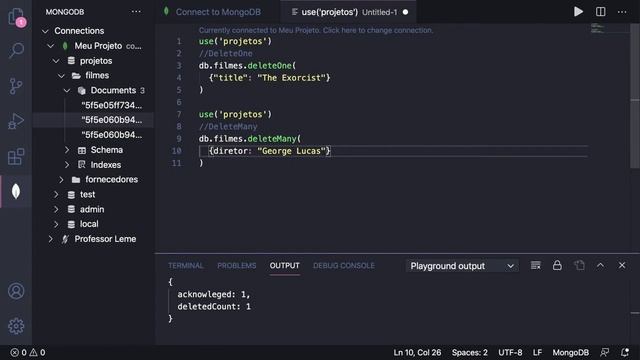Expand the Schema node
The image size is (640, 360).
click(67, 150)
